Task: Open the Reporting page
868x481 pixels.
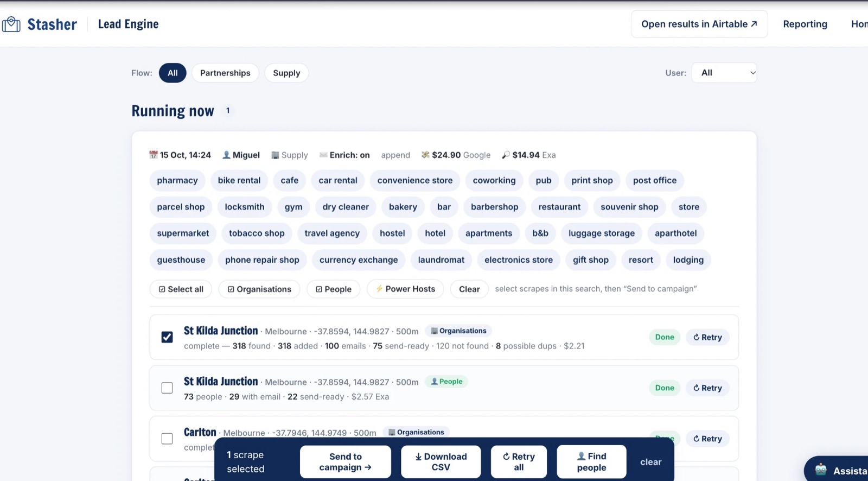Action: 805,24
